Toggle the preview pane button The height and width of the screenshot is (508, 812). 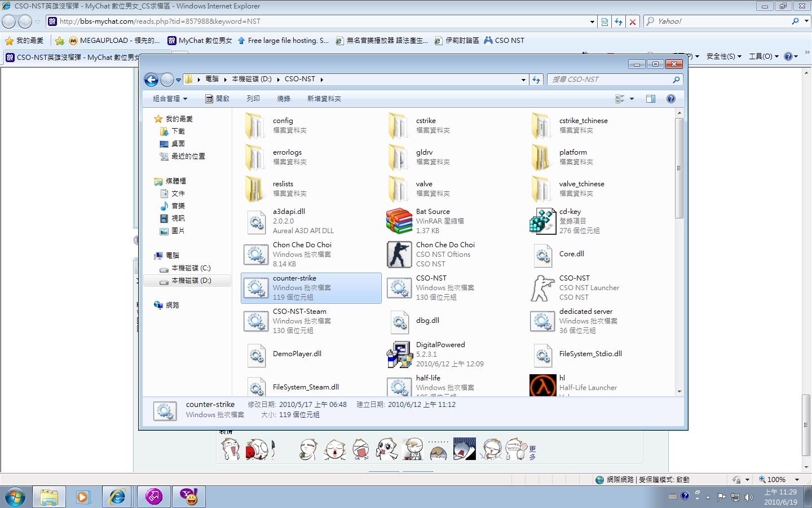[650, 99]
